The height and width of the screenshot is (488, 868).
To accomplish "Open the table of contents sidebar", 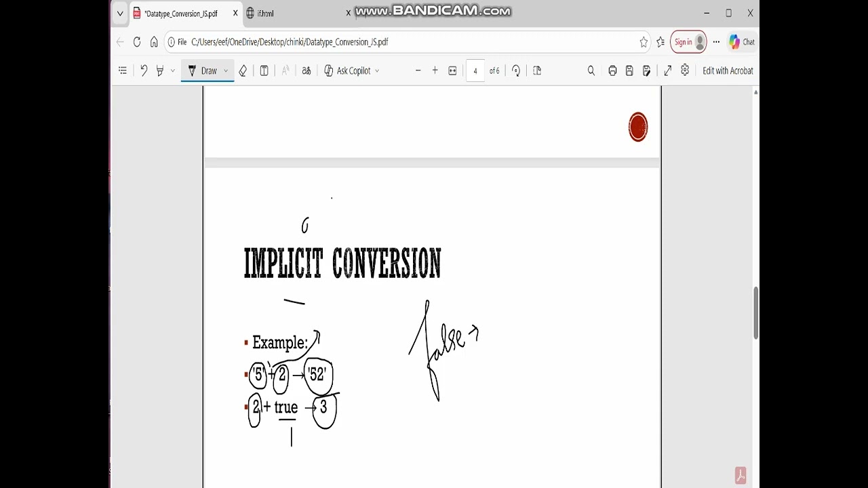I will (123, 70).
